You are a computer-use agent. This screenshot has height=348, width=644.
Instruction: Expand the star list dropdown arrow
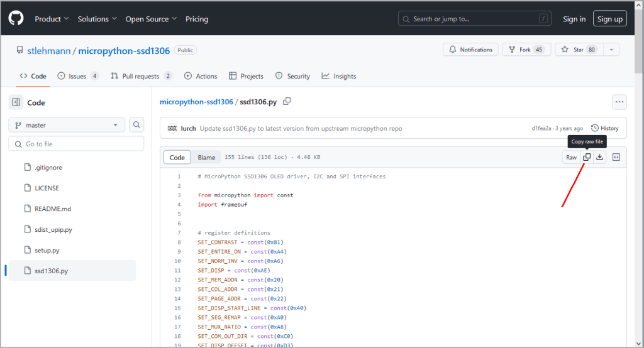[612, 50]
